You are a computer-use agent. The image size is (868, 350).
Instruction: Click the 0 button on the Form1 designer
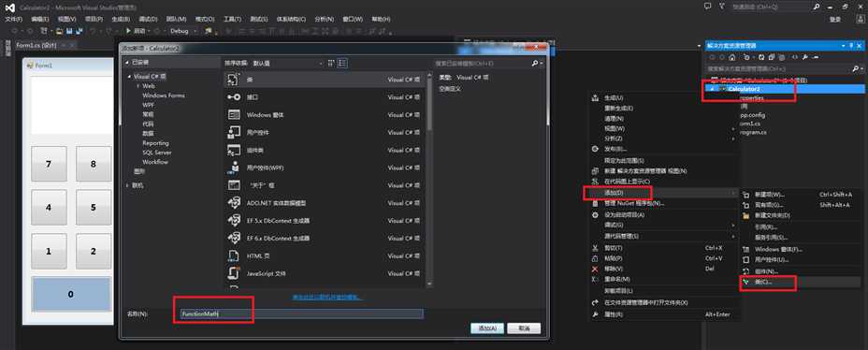point(71,294)
